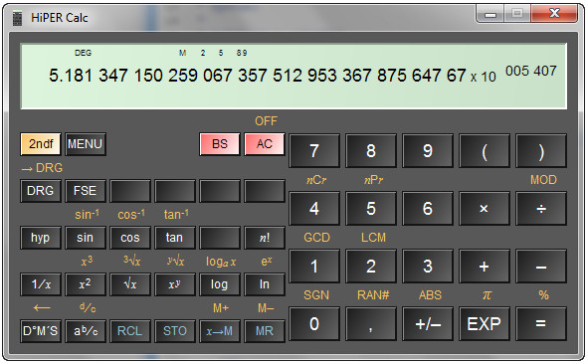Click the EXP exponent key
This screenshot has width=588, height=364.
tap(485, 324)
